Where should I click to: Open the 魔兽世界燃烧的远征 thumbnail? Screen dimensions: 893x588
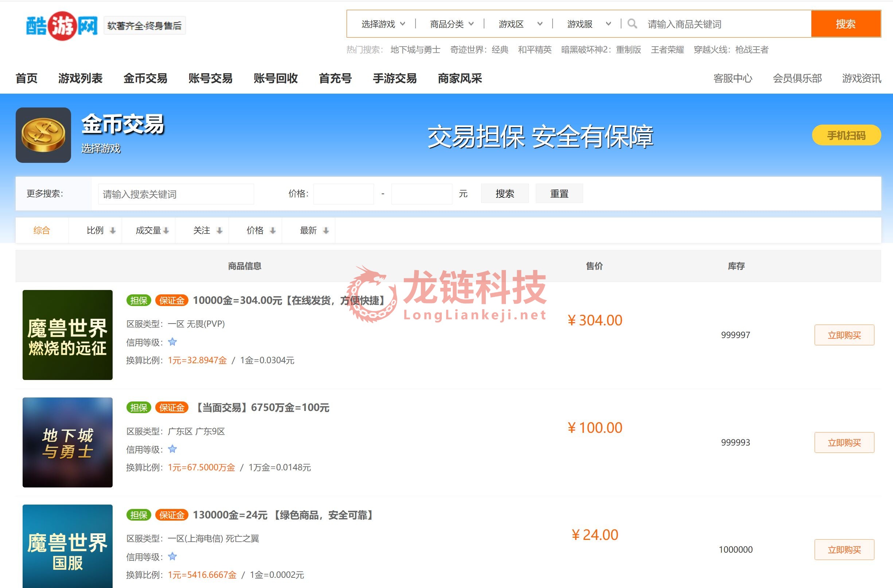tap(67, 335)
